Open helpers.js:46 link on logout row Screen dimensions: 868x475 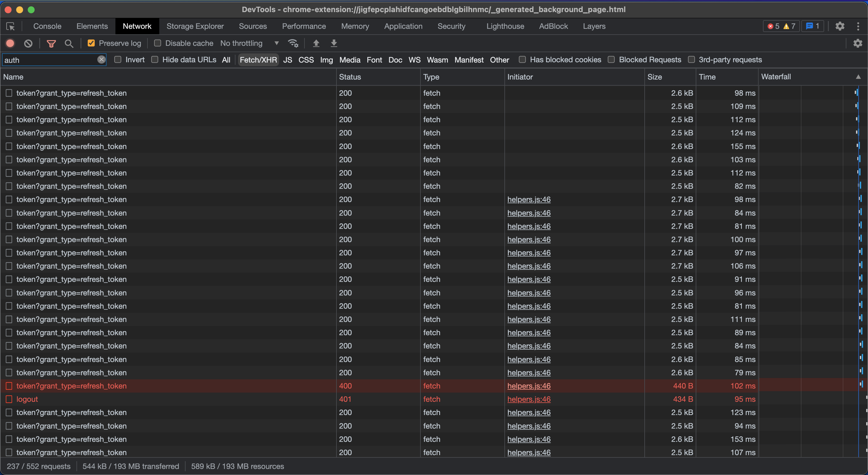(529, 399)
